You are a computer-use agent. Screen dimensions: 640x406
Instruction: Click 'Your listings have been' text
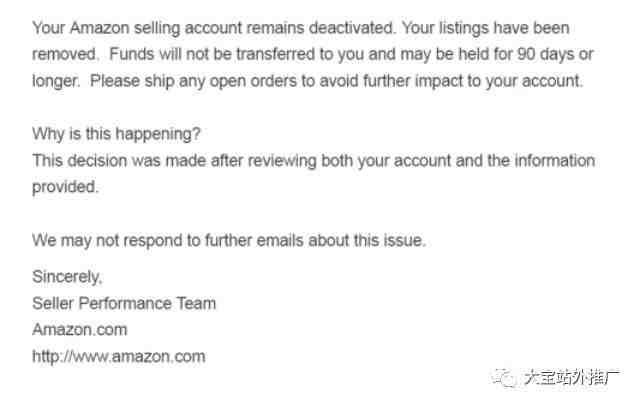pyautogui.click(x=486, y=28)
